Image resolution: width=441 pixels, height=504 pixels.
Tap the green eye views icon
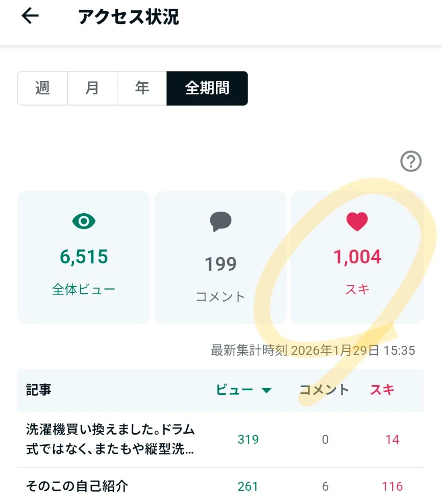click(84, 221)
